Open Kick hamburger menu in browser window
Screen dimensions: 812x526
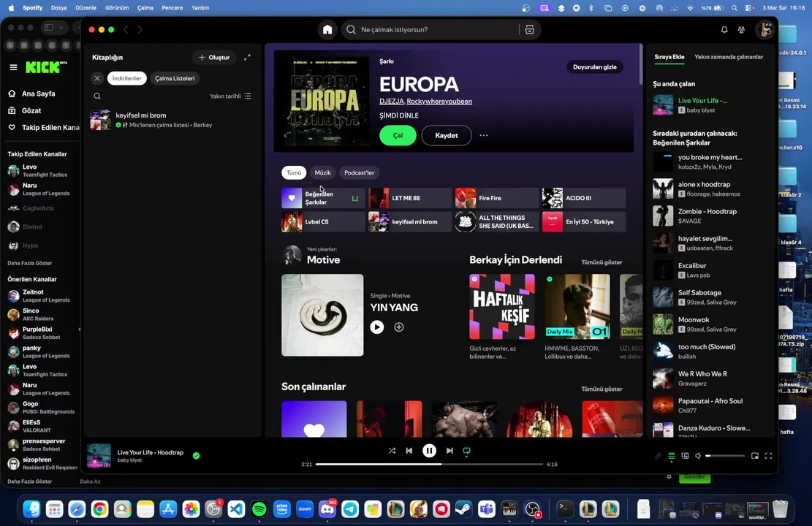click(13, 67)
